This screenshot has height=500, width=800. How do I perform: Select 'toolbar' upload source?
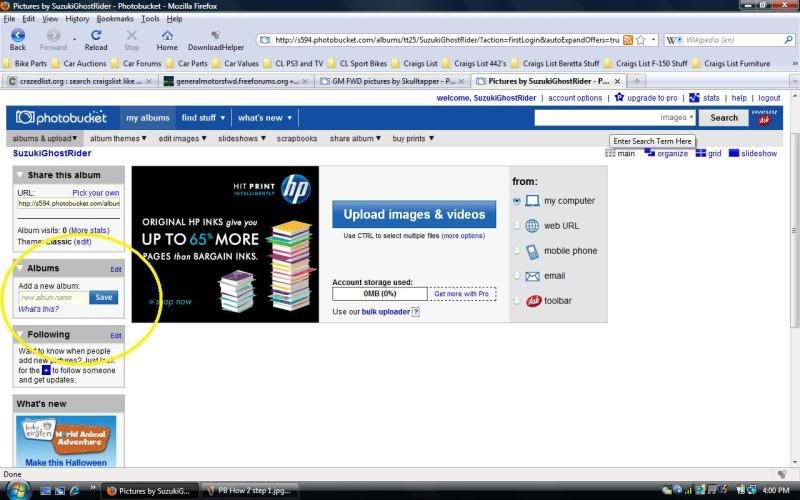517,301
